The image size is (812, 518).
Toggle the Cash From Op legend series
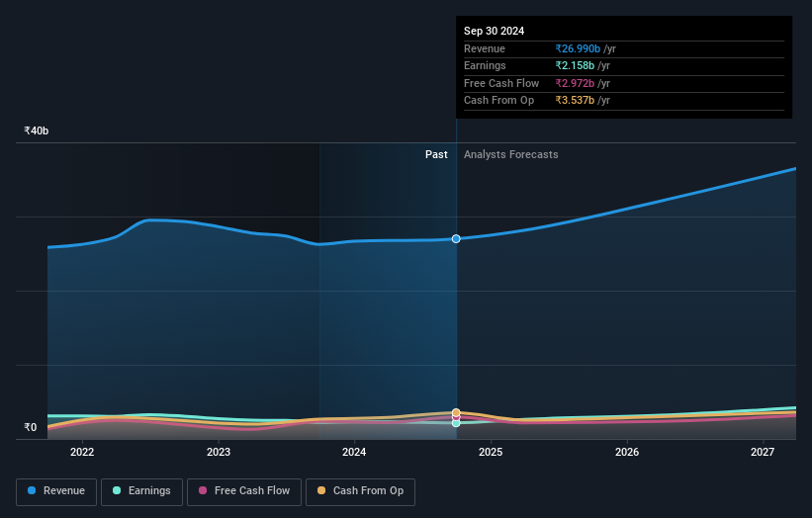[360, 491]
